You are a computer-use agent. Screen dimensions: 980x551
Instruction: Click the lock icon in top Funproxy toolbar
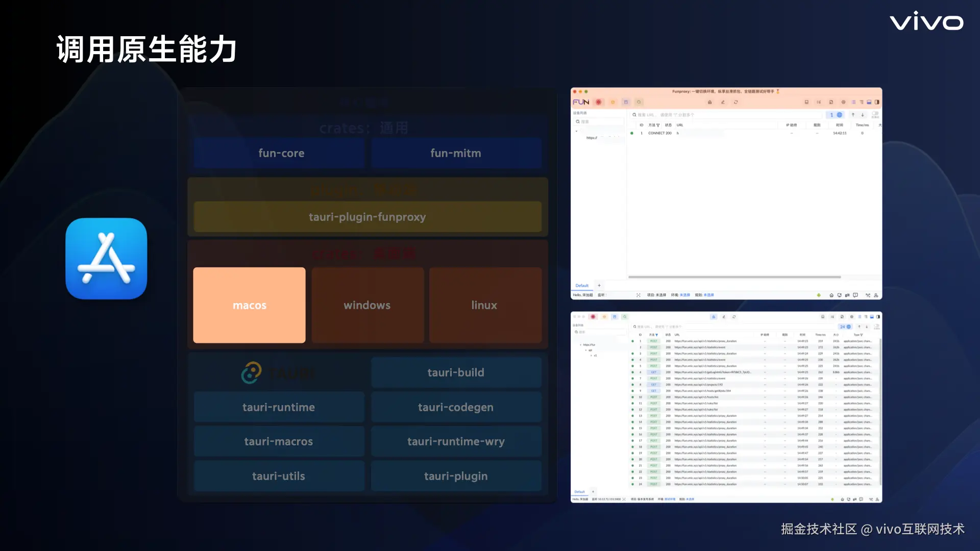pyautogui.click(x=709, y=102)
